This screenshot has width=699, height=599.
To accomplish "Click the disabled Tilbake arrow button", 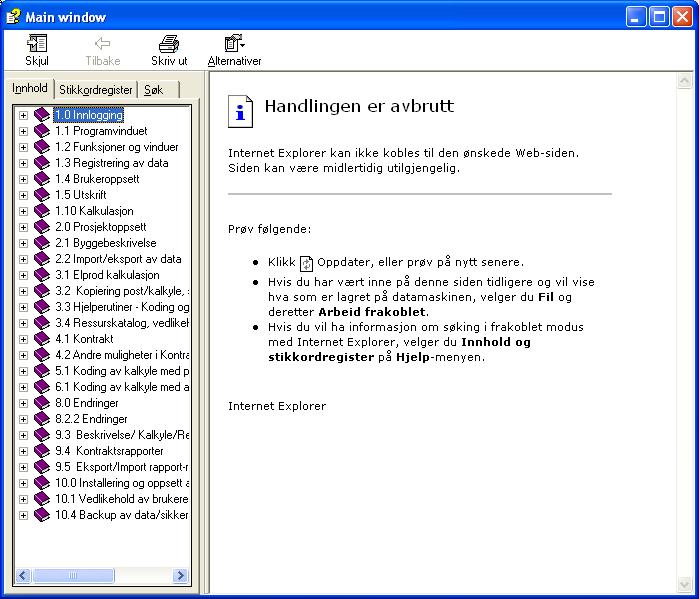I will click(x=103, y=50).
